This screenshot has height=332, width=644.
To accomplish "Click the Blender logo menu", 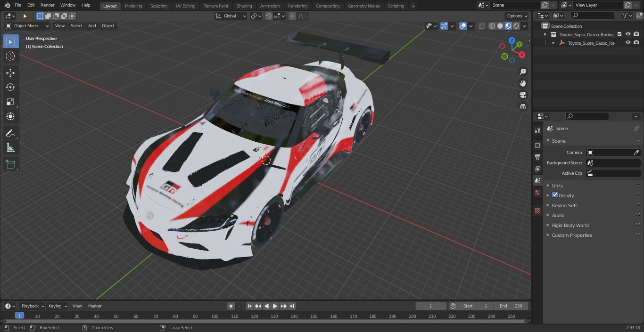I will 7,5.
